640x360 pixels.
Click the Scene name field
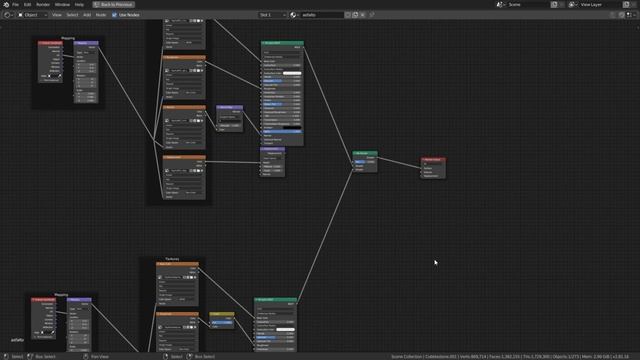pos(528,4)
